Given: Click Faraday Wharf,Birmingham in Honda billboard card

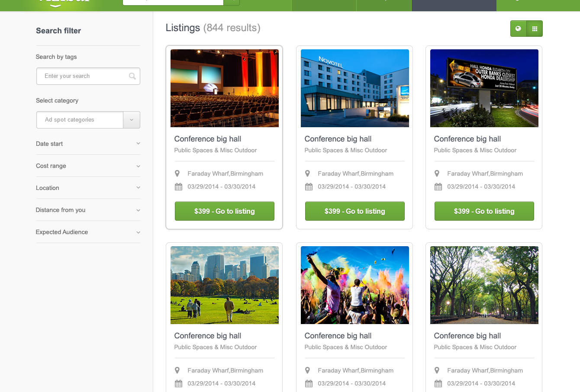Looking at the screenshot, I should [x=485, y=174].
